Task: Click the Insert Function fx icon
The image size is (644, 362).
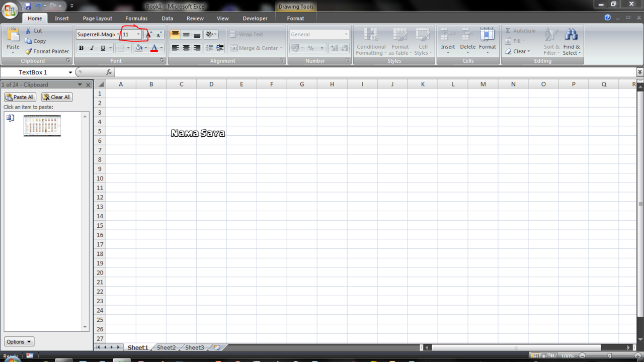Action: [x=109, y=72]
